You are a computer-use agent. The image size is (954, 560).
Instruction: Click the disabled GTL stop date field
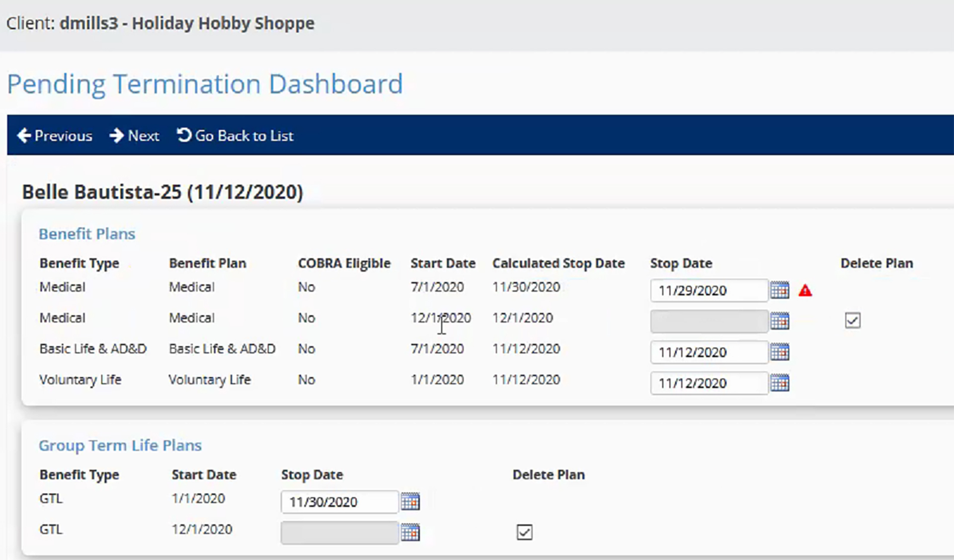click(x=339, y=533)
